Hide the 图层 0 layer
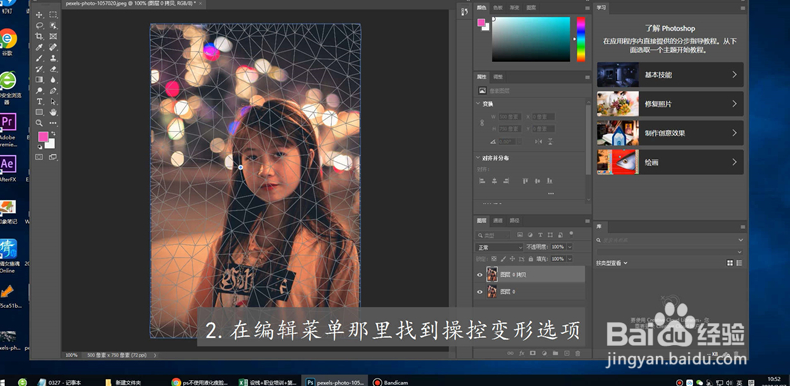Image resolution: width=790 pixels, height=386 pixels. pos(480,292)
